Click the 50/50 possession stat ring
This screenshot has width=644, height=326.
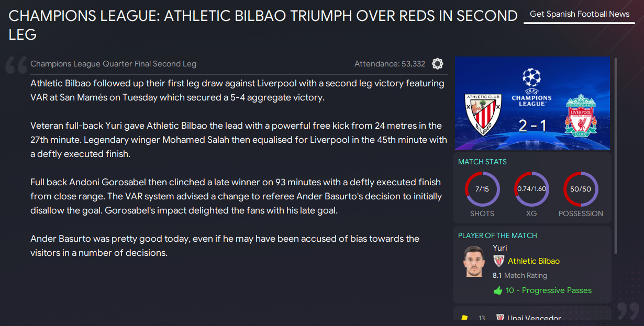click(581, 189)
